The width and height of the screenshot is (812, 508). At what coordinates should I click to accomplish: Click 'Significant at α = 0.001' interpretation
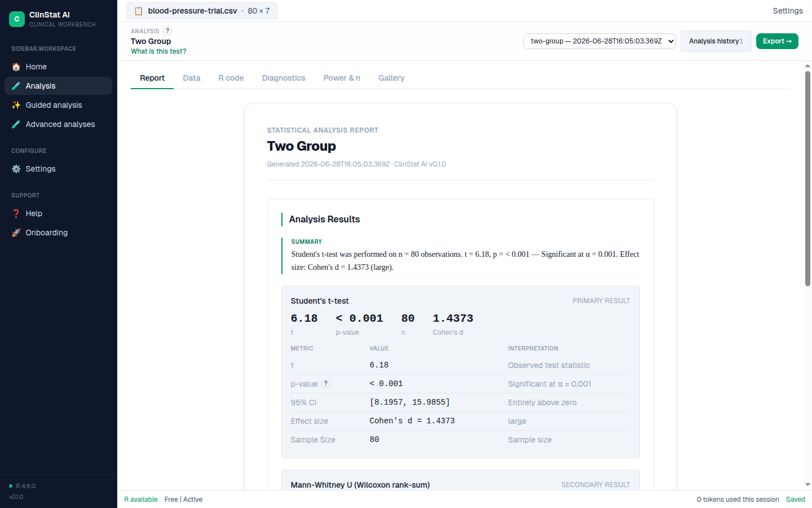(x=550, y=384)
